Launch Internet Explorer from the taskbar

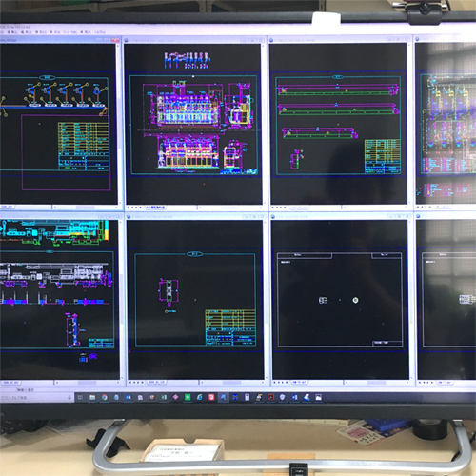tap(199, 397)
